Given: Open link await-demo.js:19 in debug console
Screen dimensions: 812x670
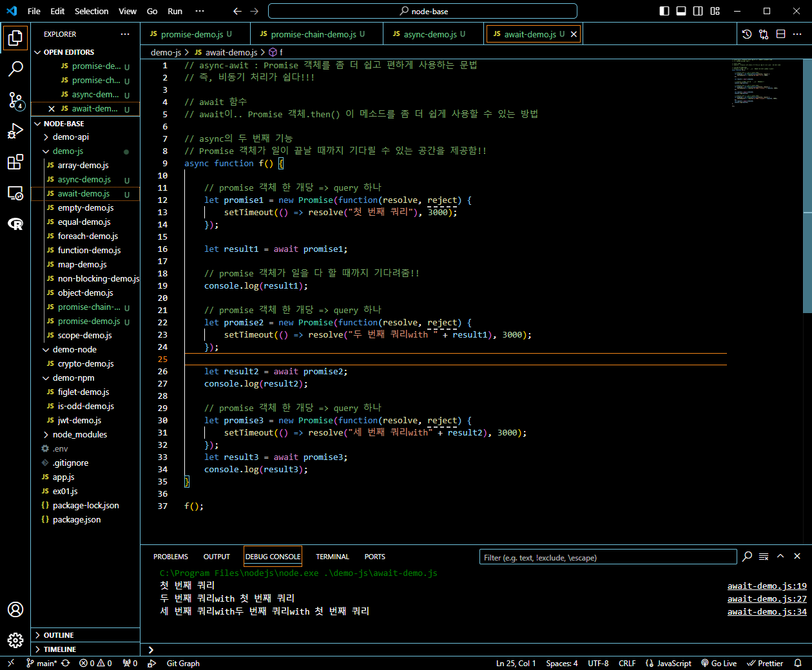Looking at the screenshot, I should [767, 586].
